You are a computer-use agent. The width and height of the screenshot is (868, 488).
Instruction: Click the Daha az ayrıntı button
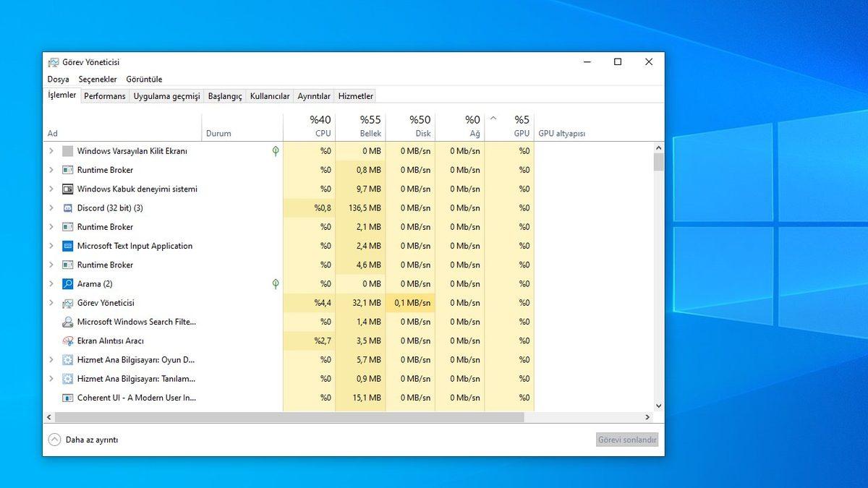tap(82, 439)
